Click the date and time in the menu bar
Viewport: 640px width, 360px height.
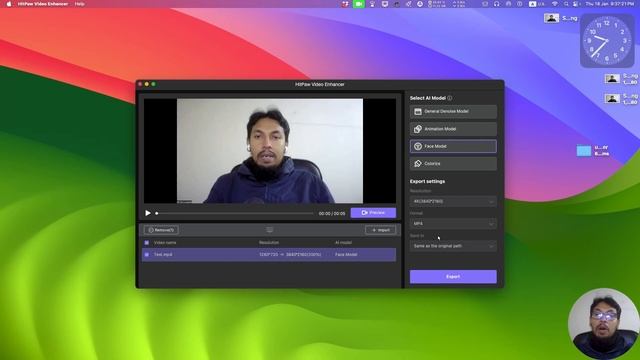[610, 4]
